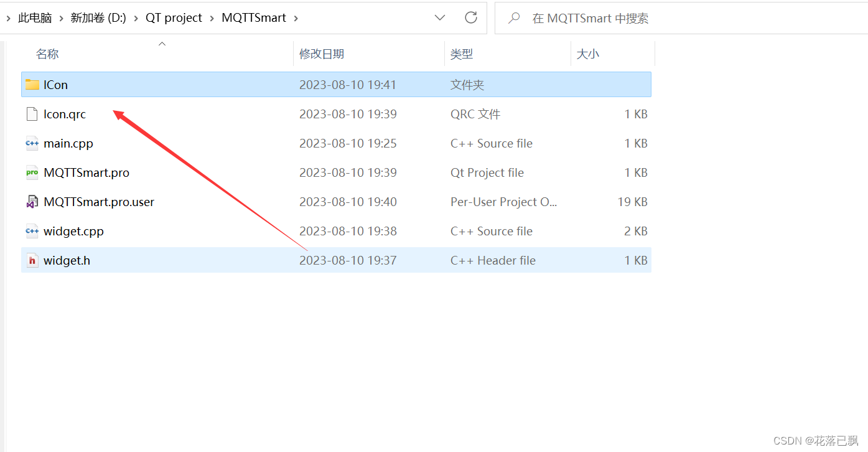Select the MQTTSmart.pro.user file name
This screenshot has width=868, height=452.
click(99, 202)
